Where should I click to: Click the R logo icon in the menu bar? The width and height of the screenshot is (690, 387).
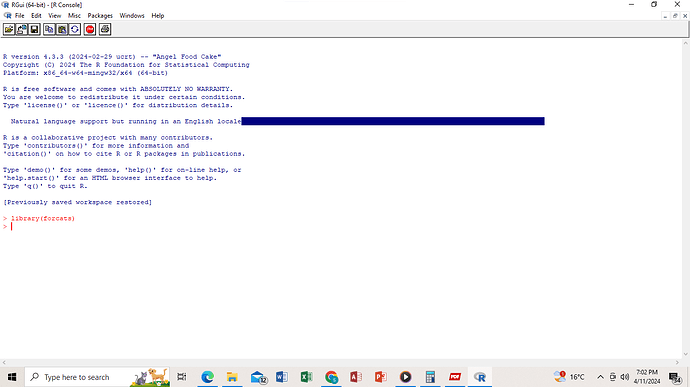click(x=7, y=15)
